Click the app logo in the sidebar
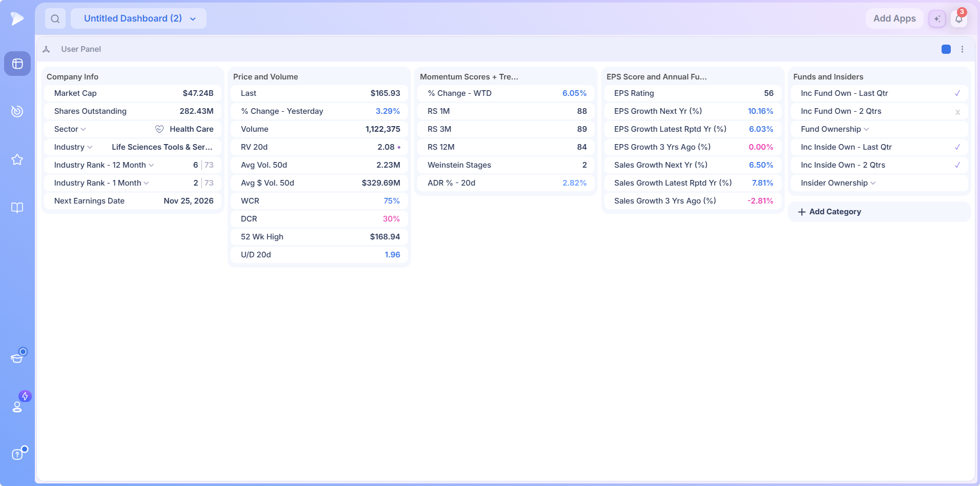The width and height of the screenshot is (980, 486). pos(17,18)
